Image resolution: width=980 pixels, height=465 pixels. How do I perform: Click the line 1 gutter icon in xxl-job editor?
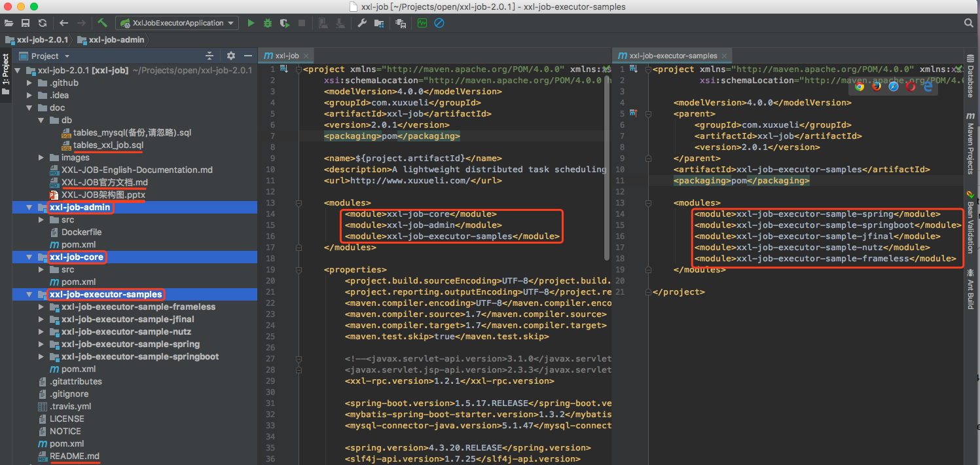pyautogui.click(x=283, y=69)
